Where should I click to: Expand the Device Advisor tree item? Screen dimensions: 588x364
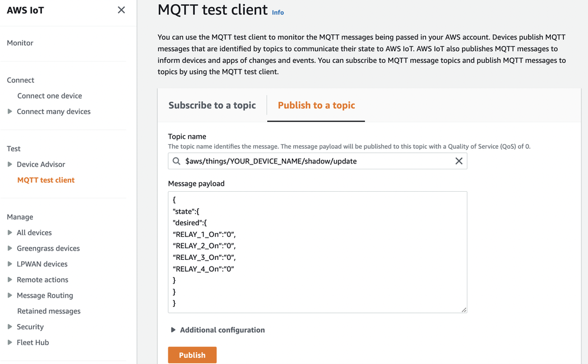pos(10,164)
